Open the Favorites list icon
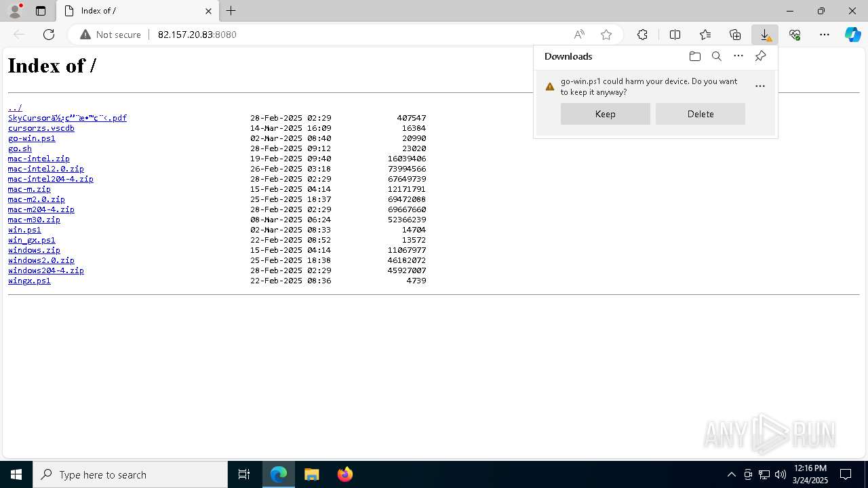Screen dimensions: 868x488 pyautogui.click(x=705, y=35)
